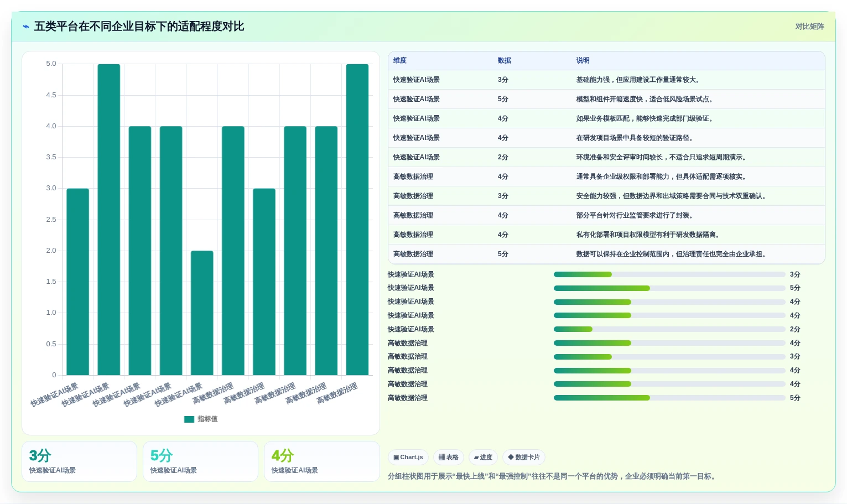Click the 快速验证AI场景 5分 progress bar
This screenshot has width=847, height=504.
(x=669, y=288)
